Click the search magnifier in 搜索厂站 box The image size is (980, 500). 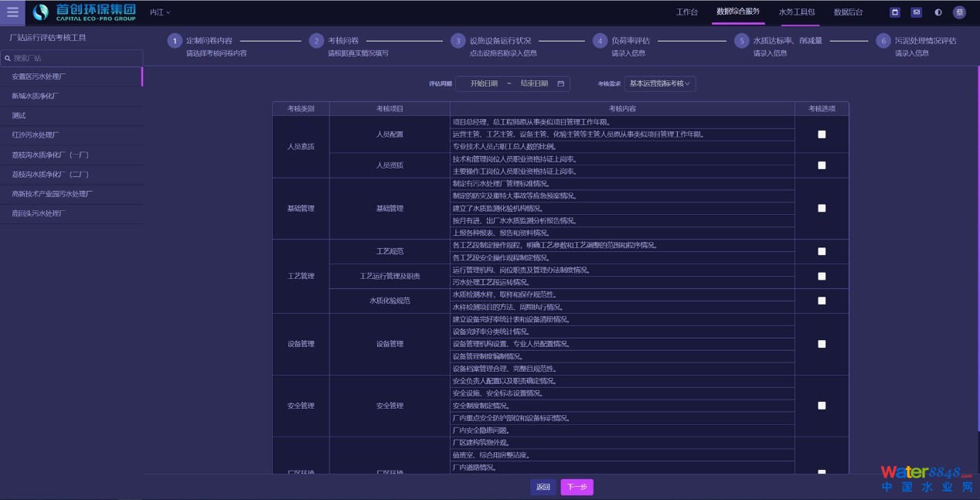point(7,58)
